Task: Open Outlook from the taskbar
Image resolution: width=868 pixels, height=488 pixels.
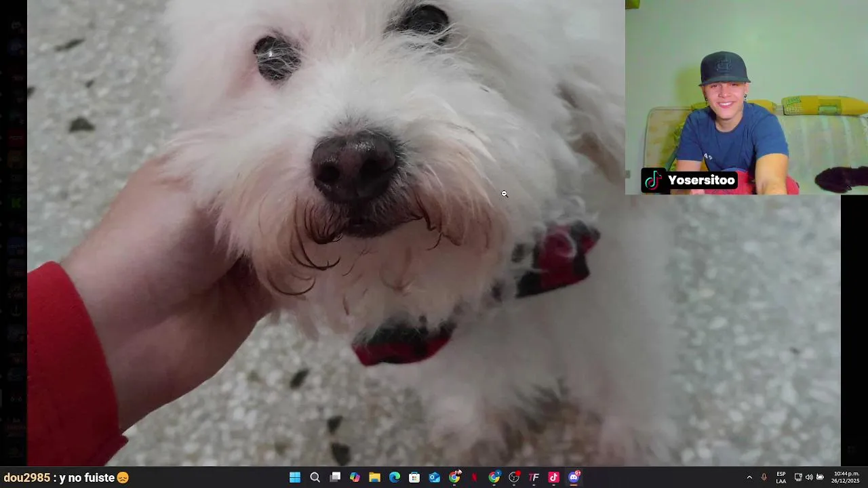Action: (434, 477)
